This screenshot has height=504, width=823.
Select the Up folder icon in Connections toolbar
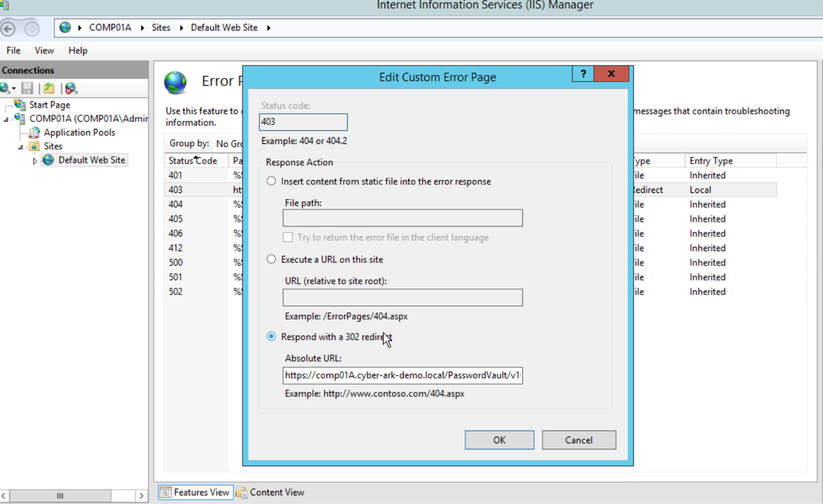pyautogui.click(x=48, y=88)
